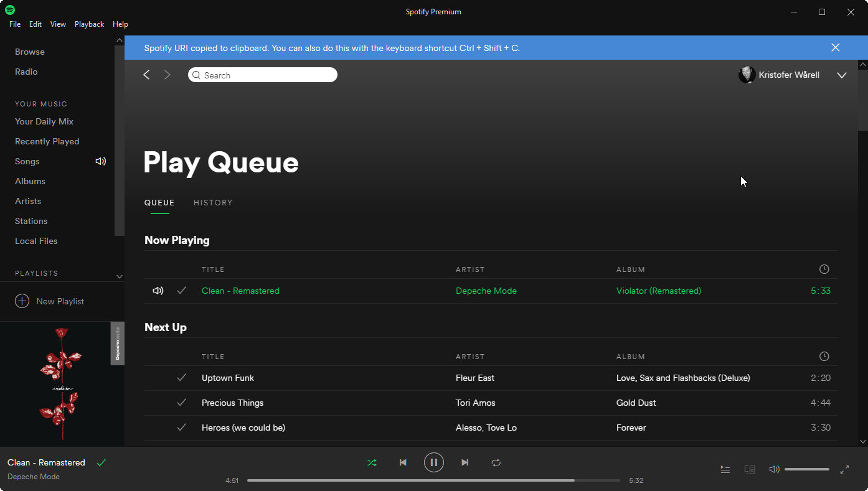Screen dimensions: 868x491
Task: Click the search magnifier icon
Action: pos(197,75)
